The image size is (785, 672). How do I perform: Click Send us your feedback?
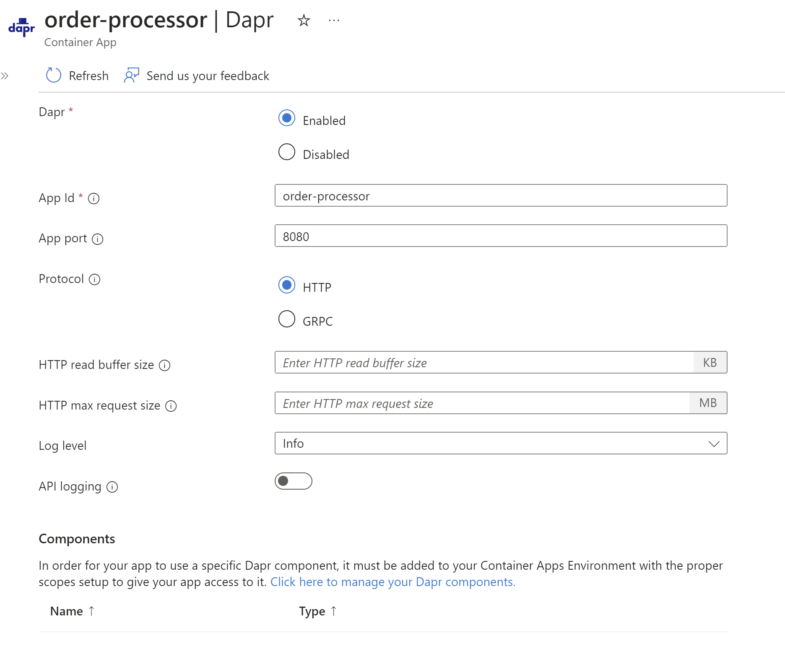[207, 75]
